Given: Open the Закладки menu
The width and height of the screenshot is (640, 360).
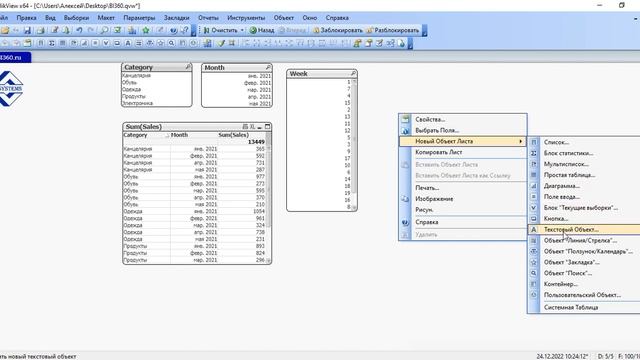Looking at the screenshot, I should click(x=177, y=18).
